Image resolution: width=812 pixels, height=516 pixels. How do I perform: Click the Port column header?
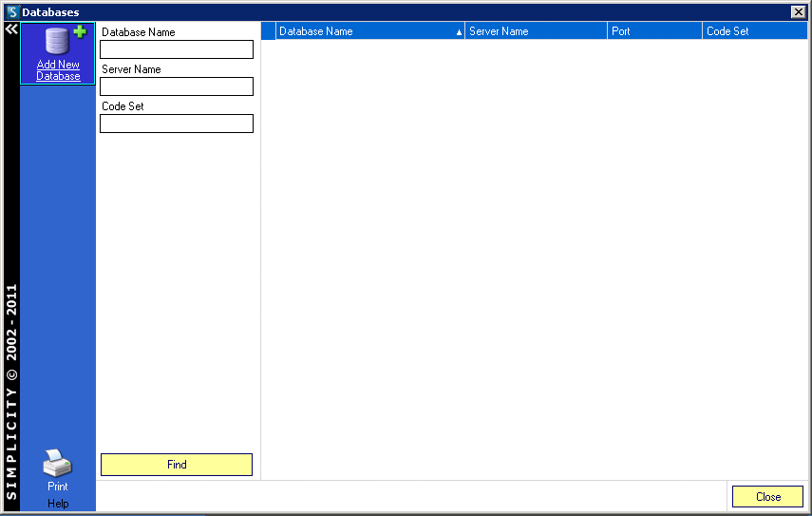(654, 31)
